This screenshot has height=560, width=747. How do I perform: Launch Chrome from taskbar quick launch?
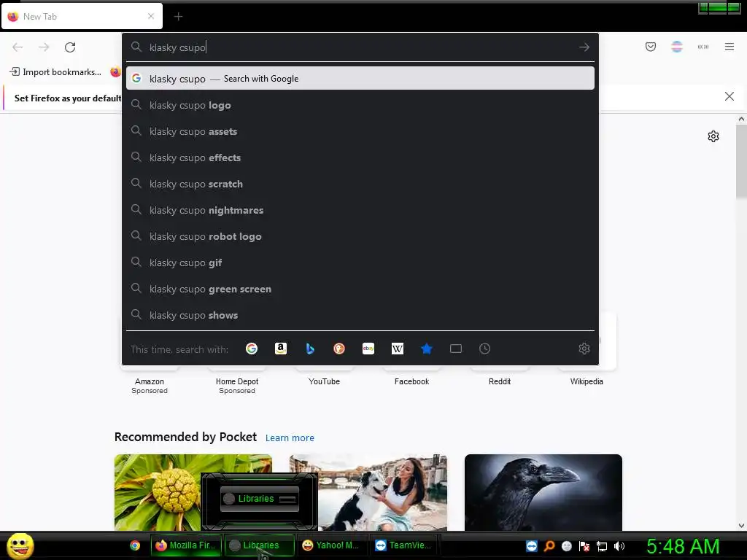click(135, 545)
